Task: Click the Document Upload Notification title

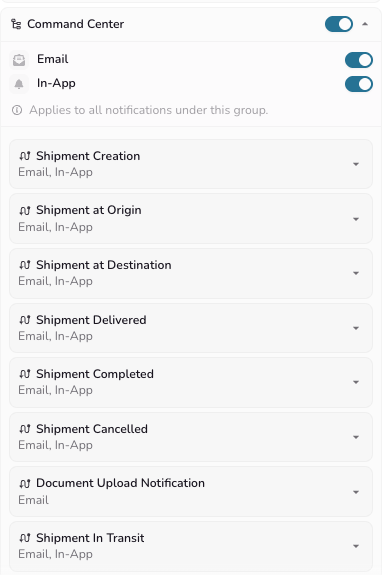Action: 120,483
